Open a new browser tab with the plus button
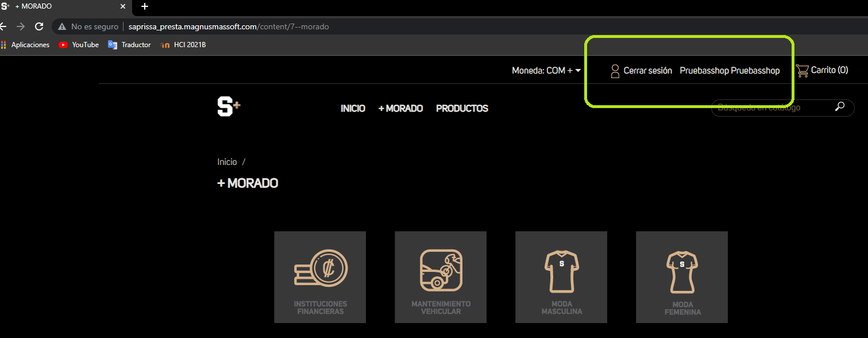This screenshot has width=868, height=338. coord(144,7)
